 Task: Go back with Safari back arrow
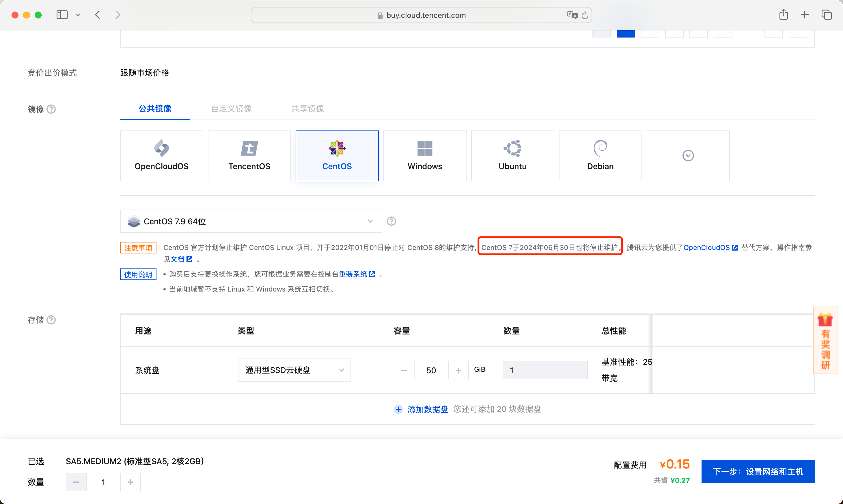(98, 15)
